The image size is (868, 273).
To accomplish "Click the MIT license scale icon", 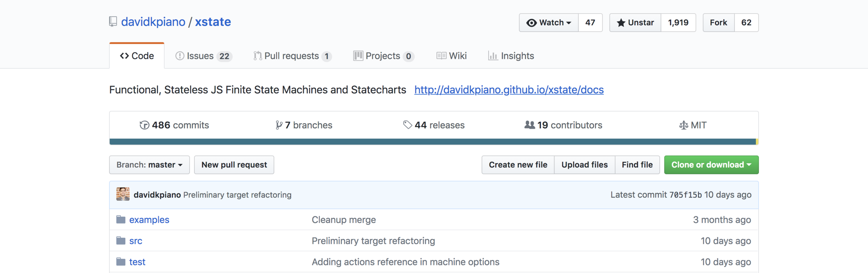I will (683, 125).
